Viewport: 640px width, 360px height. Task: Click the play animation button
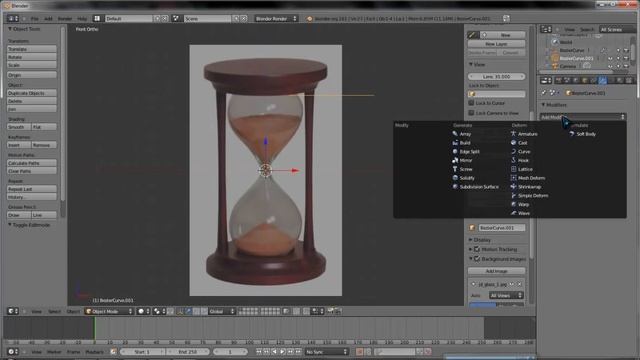(282, 351)
